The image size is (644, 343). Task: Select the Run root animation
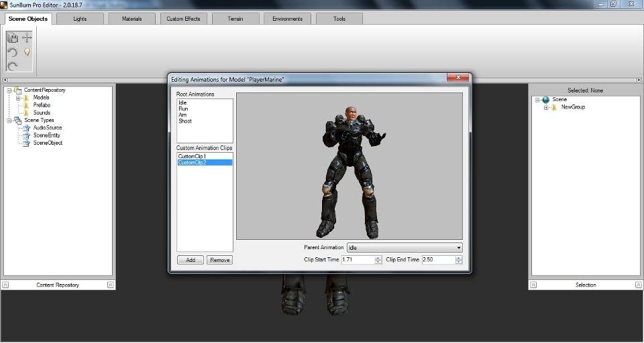[183, 109]
